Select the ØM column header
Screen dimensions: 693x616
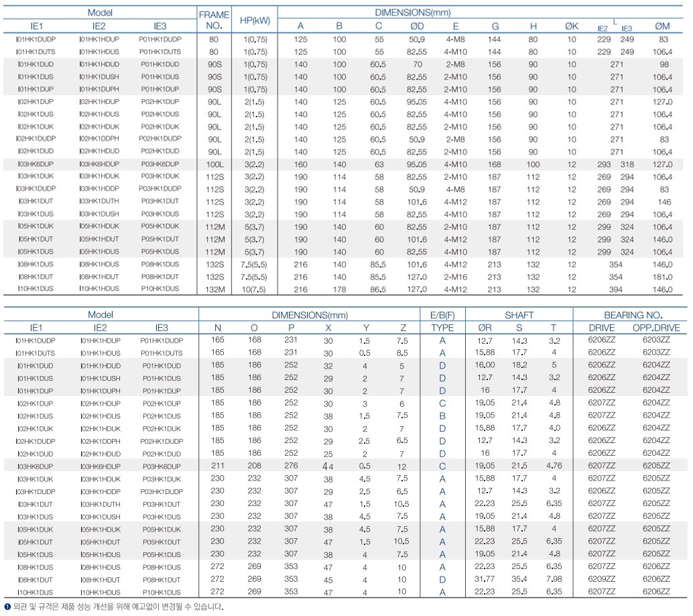coord(662,26)
